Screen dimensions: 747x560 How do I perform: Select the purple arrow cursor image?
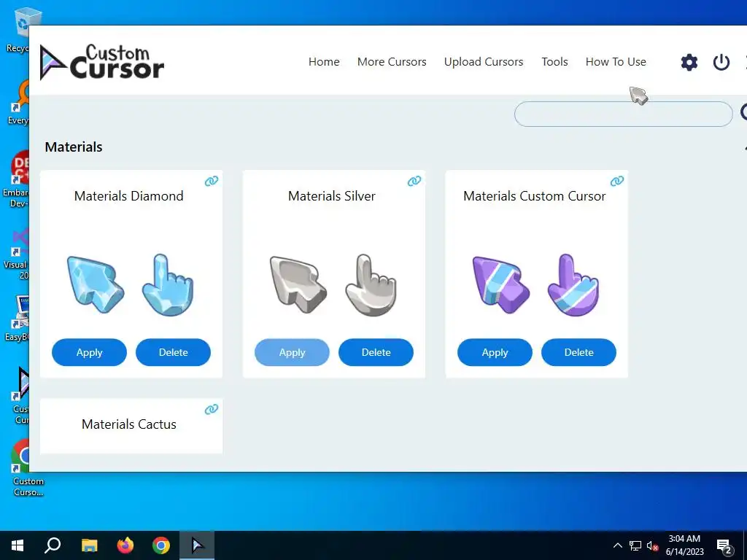point(500,284)
